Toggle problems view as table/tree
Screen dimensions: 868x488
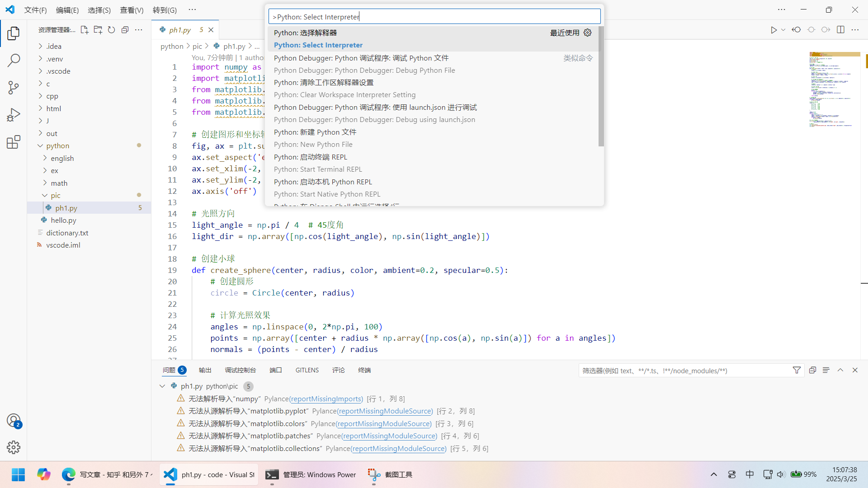(x=826, y=370)
